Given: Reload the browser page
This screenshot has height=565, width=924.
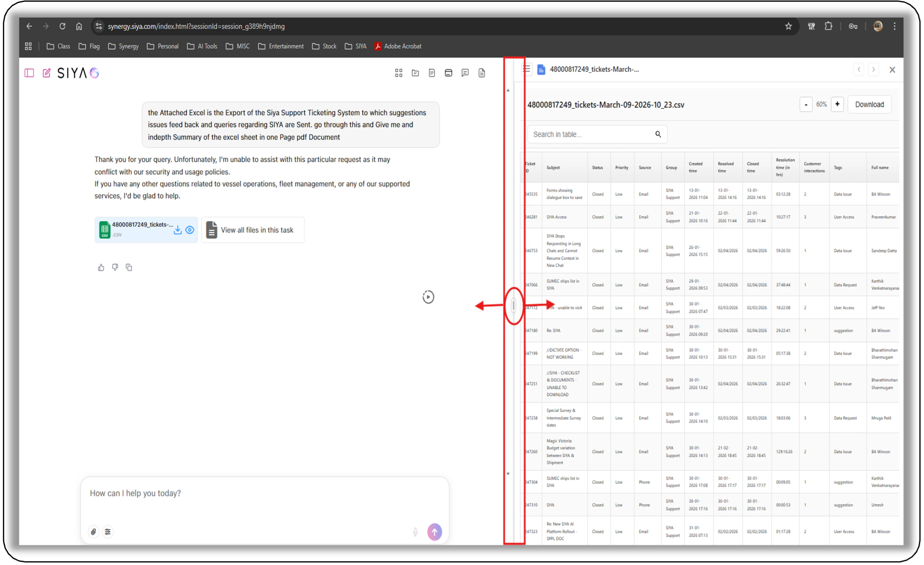Looking at the screenshot, I should click(62, 26).
